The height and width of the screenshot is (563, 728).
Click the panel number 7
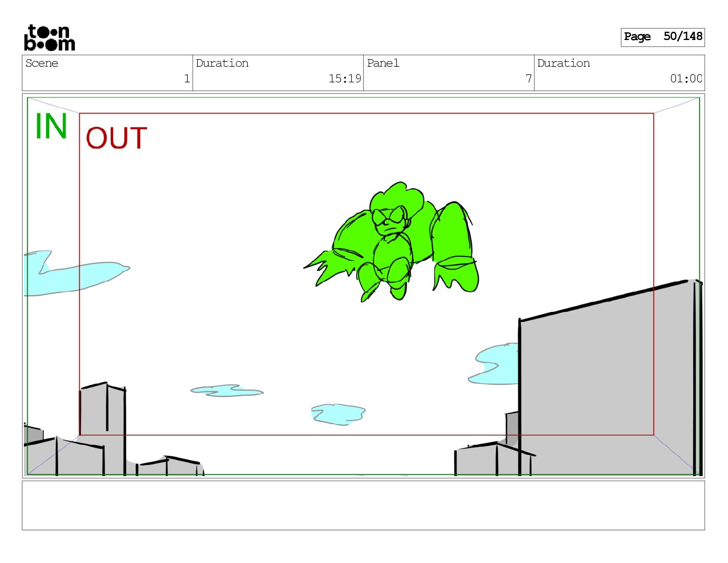coord(529,79)
